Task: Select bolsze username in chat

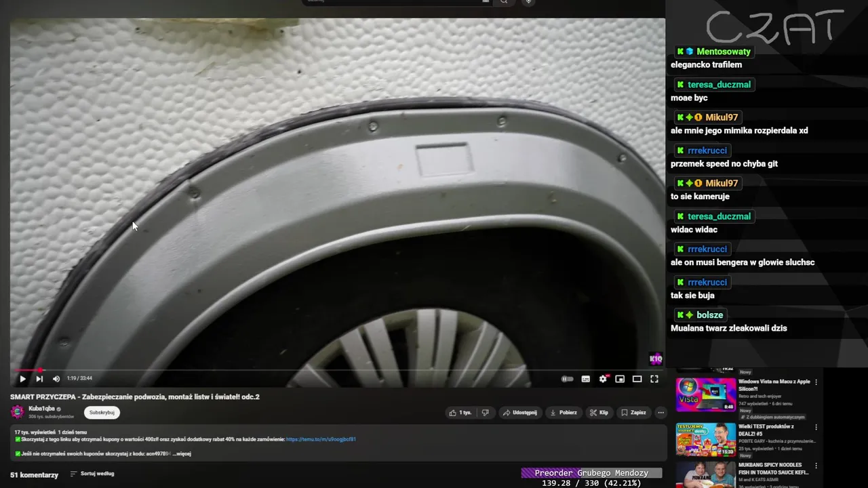Action: click(x=709, y=315)
